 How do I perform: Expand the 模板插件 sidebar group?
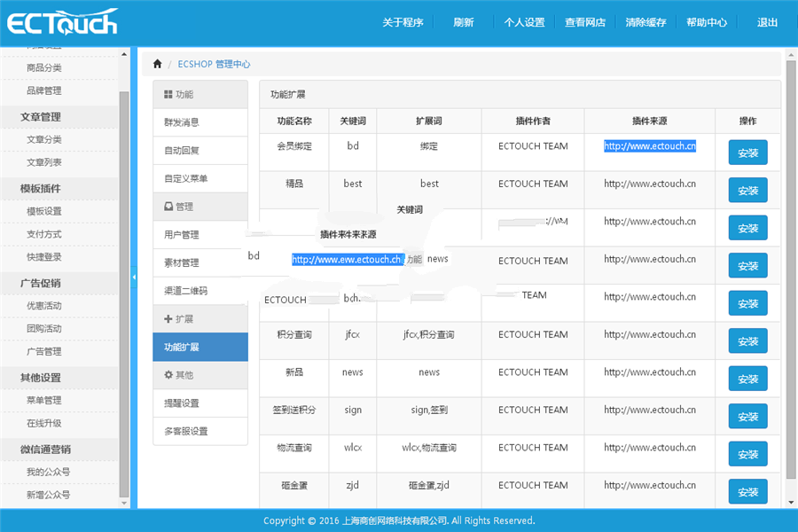coord(41,188)
